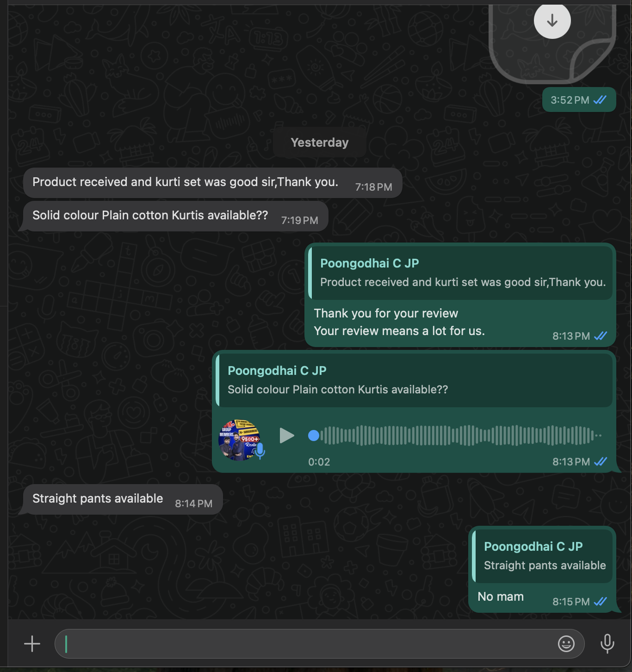Open quoted 'Solid colour Plain cotton' reply
This screenshot has height=672, width=632.
pos(414,380)
